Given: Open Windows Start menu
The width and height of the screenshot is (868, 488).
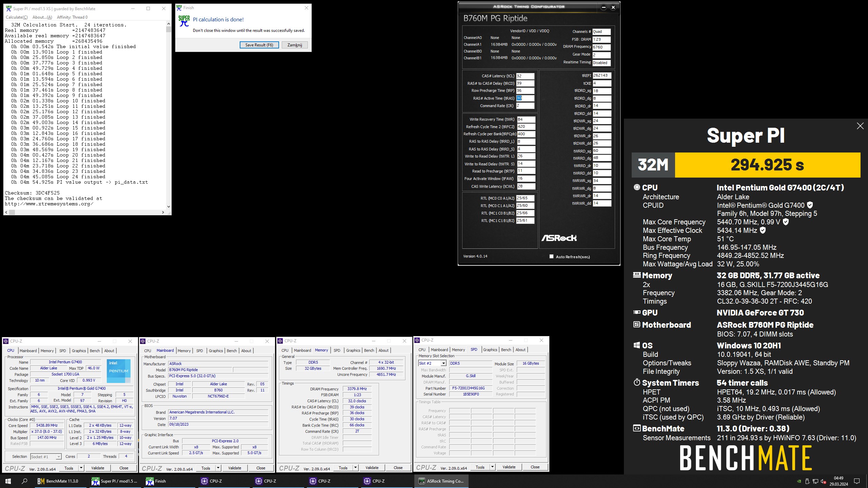Looking at the screenshot, I should [8, 481].
